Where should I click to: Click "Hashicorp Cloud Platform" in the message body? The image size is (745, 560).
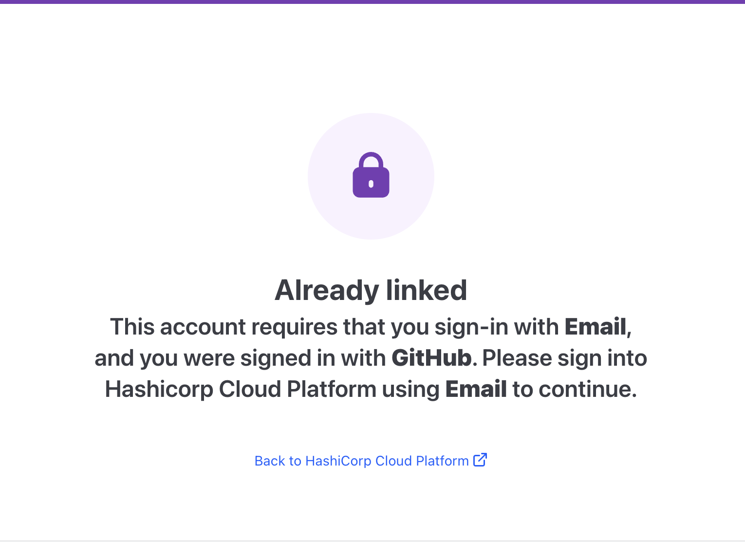(x=241, y=389)
